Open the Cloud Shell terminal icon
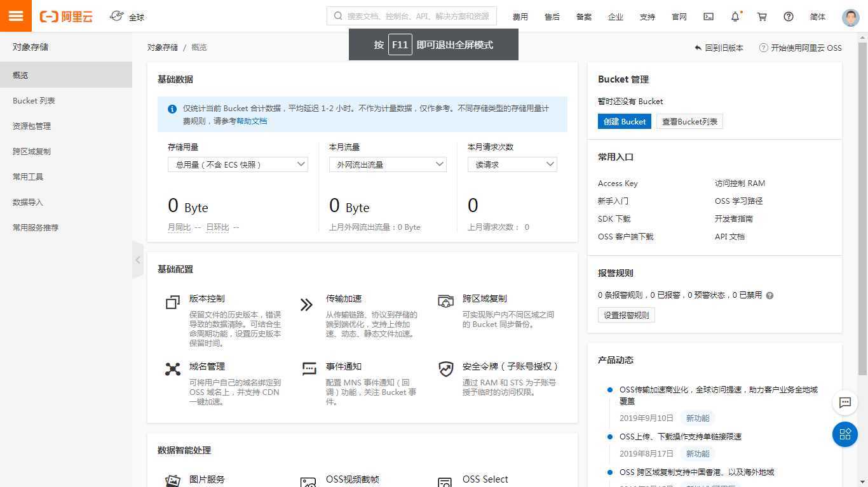 [709, 17]
